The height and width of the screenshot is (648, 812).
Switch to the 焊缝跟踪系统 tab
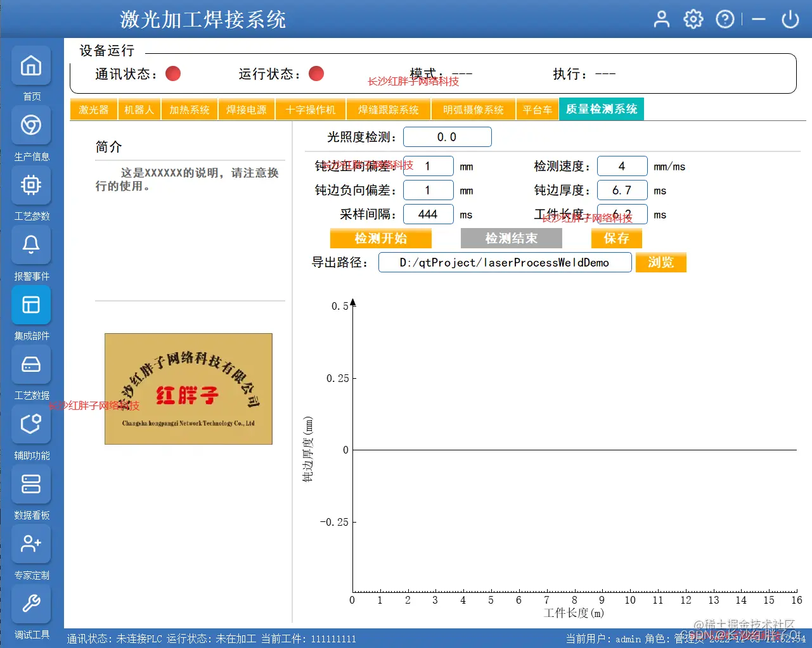(388, 109)
